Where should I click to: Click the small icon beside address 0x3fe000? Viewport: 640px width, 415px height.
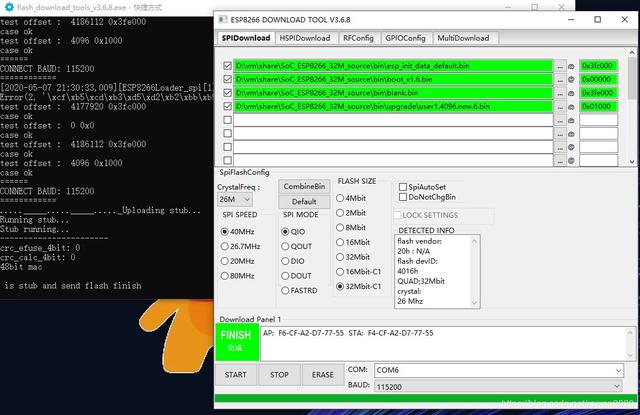(x=571, y=93)
